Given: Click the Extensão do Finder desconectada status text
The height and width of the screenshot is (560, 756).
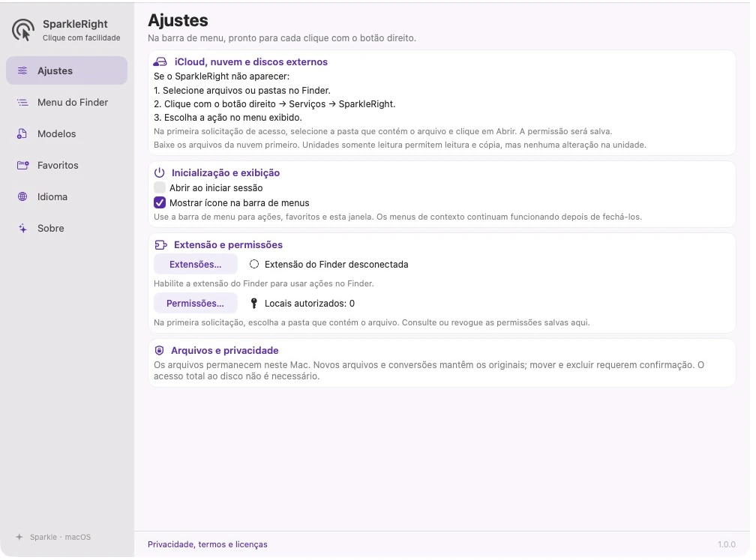Looking at the screenshot, I should click(337, 264).
